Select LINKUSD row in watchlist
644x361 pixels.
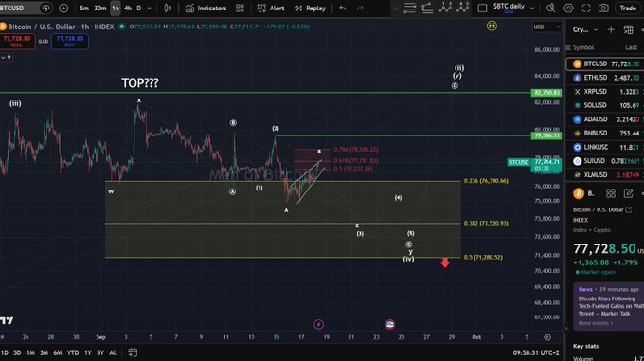click(x=605, y=147)
